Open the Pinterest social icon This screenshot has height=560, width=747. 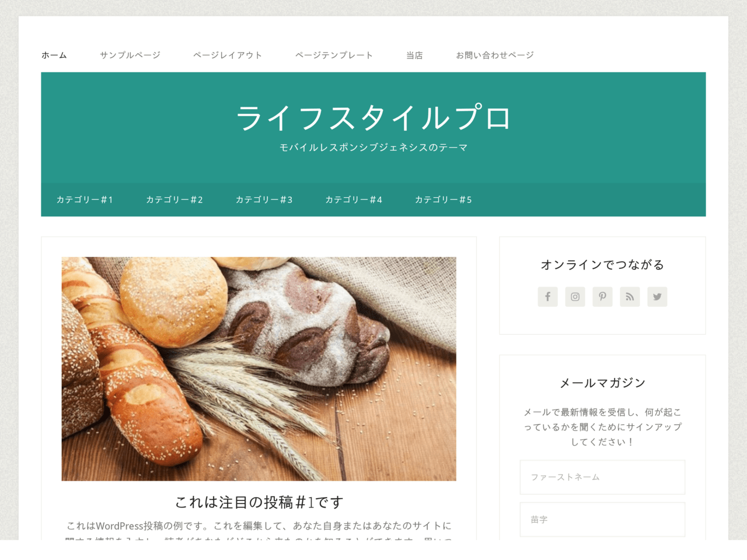point(602,297)
